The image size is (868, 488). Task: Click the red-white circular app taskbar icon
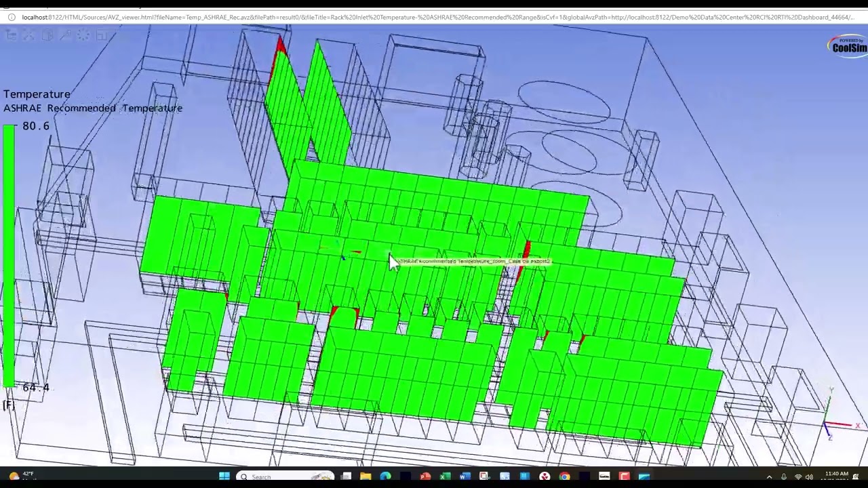[x=545, y=476]
